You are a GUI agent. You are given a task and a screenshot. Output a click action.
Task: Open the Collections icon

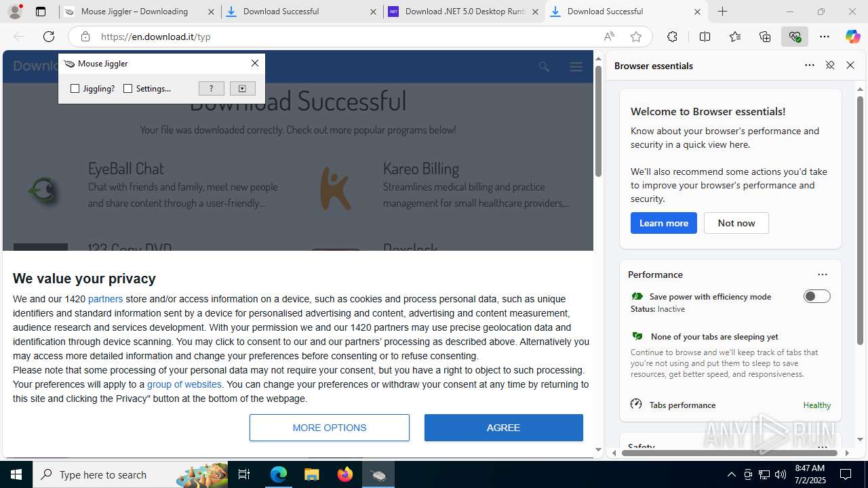tap(765, 37)
